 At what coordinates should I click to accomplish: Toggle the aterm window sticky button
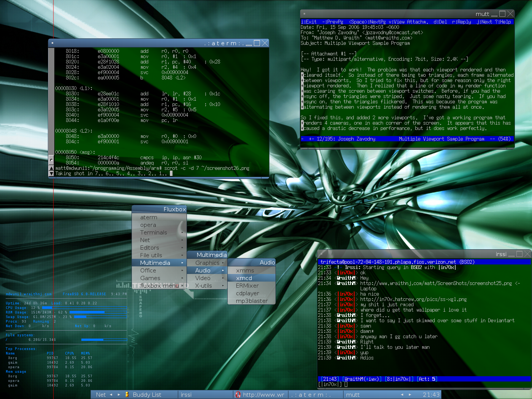coord(52,43)
